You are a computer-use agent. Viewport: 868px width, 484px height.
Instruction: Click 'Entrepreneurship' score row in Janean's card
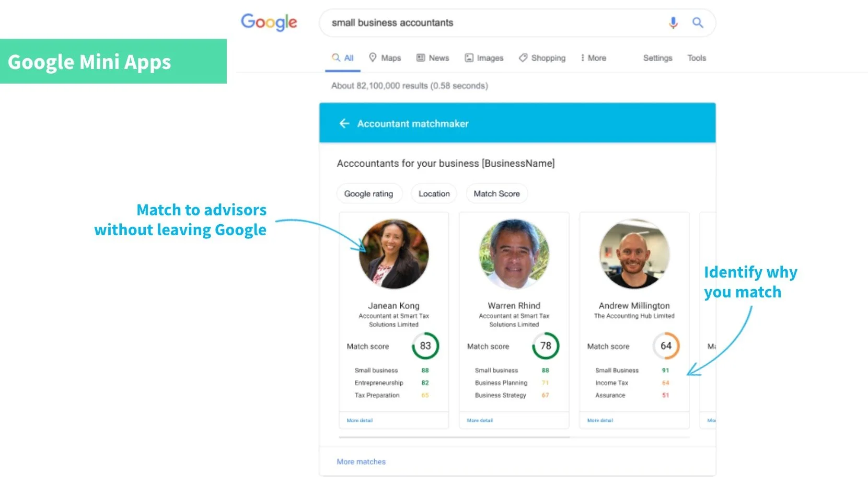pos(392,383)
